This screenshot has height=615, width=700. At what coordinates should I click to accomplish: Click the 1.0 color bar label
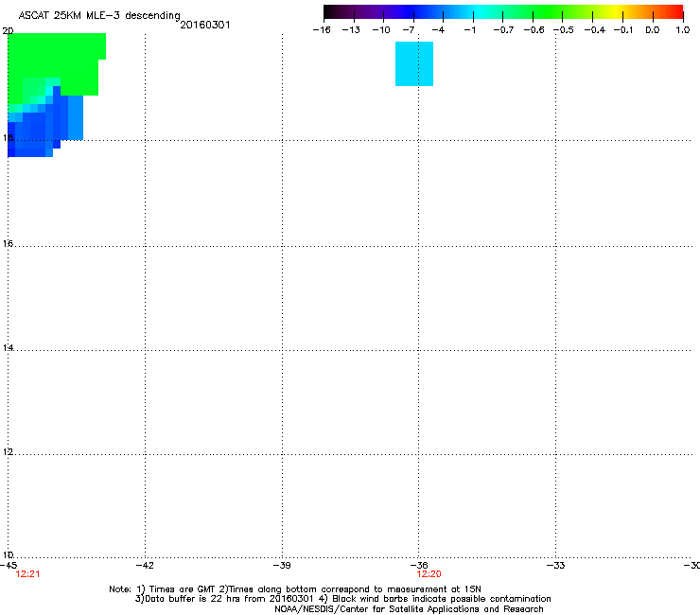coord(683,30)
